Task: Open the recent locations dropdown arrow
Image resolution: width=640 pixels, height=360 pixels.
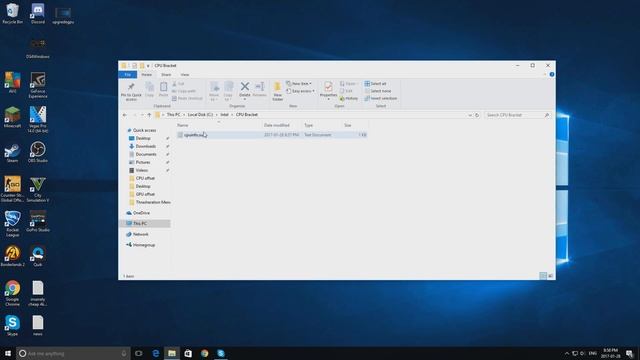Action: click(142, 115)
